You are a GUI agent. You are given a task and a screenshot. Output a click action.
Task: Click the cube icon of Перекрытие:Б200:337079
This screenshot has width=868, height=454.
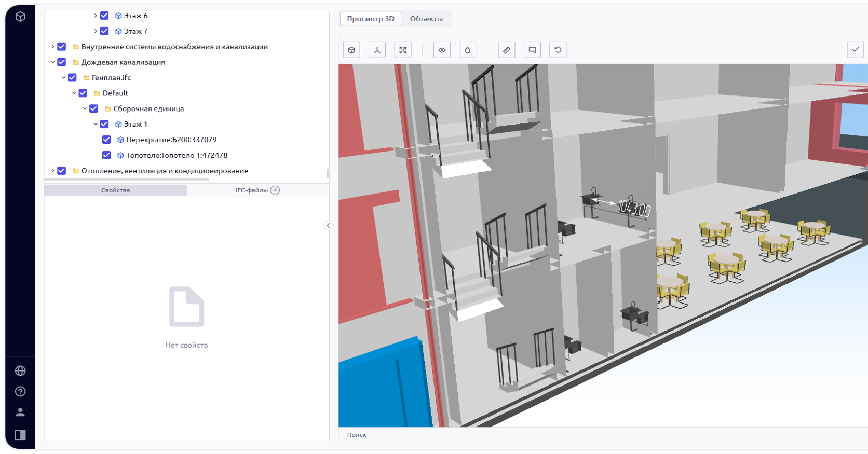tap(120, 140)
